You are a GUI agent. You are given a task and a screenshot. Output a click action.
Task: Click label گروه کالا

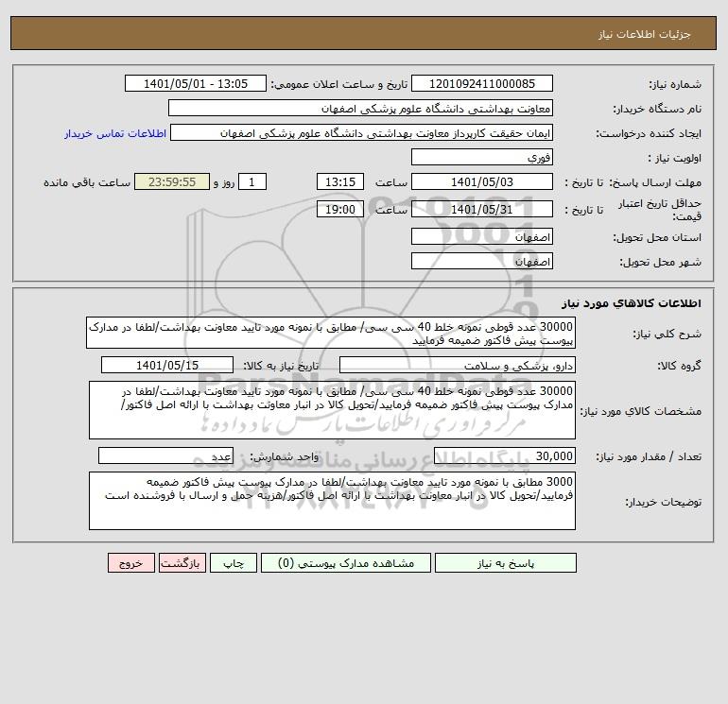click(679, 366)
